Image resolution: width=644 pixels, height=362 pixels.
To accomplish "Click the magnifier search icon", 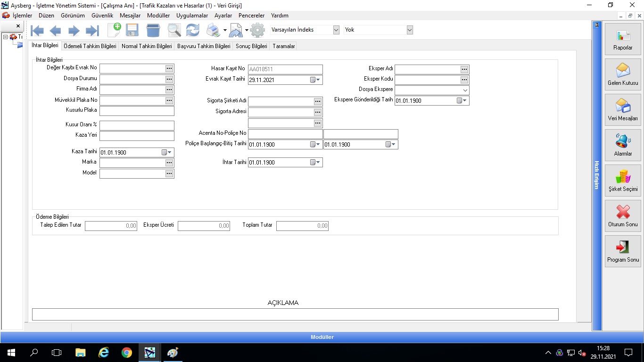I will (174, 31).
